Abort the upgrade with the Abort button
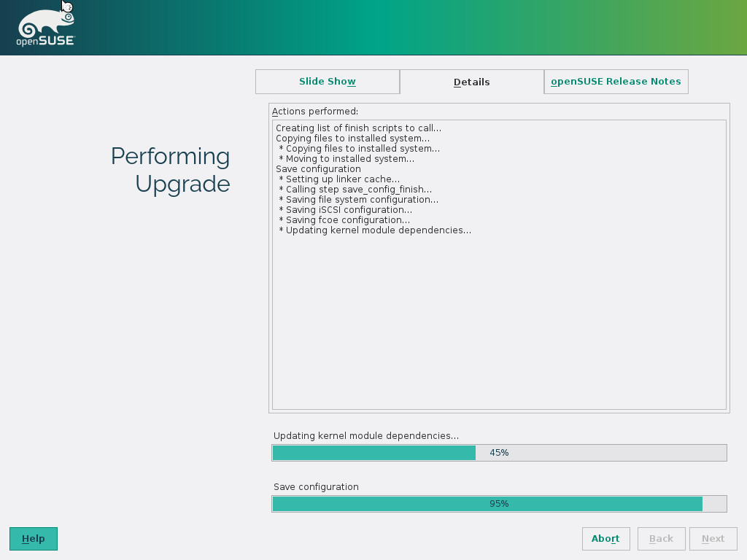747x560 pixels. click(x=605, y=539)
